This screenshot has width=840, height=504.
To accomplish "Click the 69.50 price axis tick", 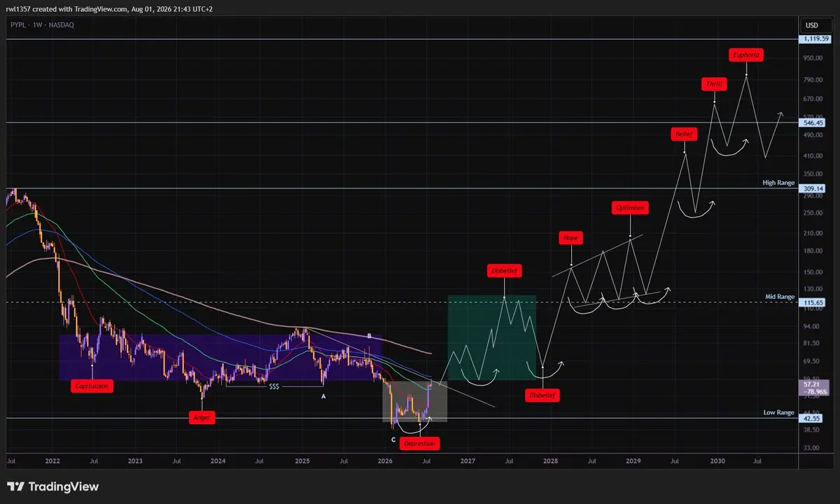I will pyautogui.click(x=812, y=361).
